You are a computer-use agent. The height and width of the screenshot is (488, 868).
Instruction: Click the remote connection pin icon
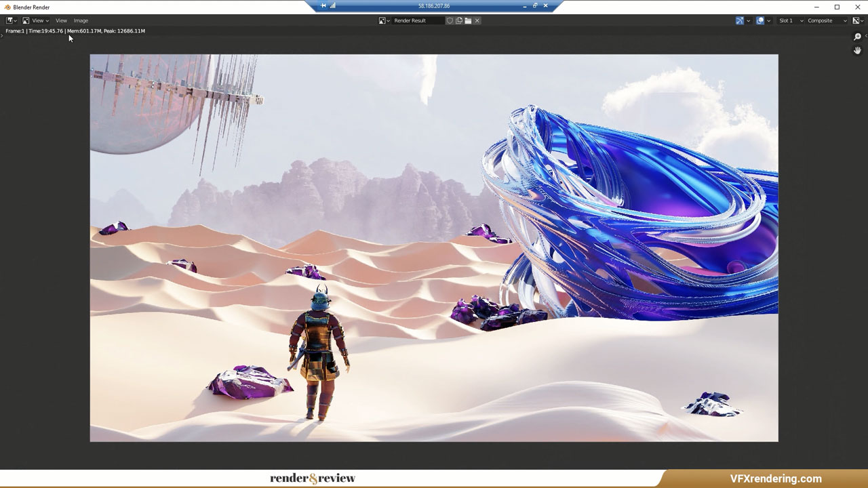[323, 5]
